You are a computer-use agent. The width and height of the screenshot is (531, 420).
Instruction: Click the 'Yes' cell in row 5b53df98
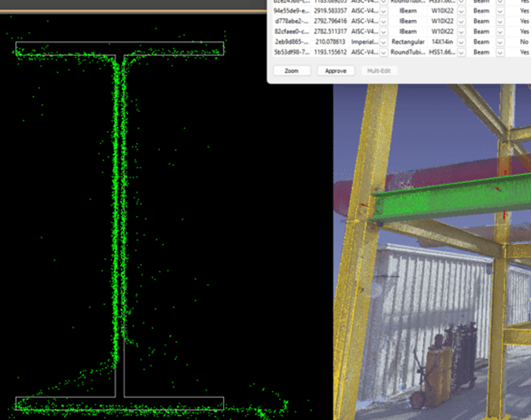point(524,52)
